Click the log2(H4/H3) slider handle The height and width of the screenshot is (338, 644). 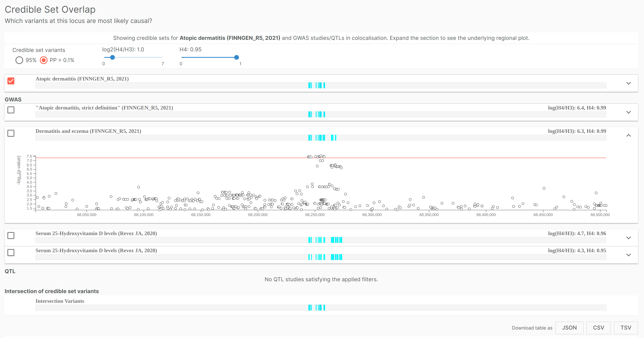click(x=112, y=57)
